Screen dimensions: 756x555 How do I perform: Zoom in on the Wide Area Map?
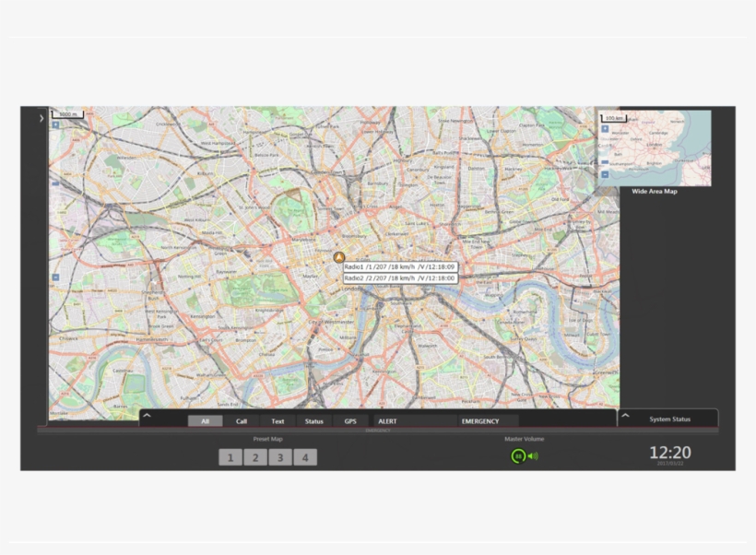tap(605, 129)
